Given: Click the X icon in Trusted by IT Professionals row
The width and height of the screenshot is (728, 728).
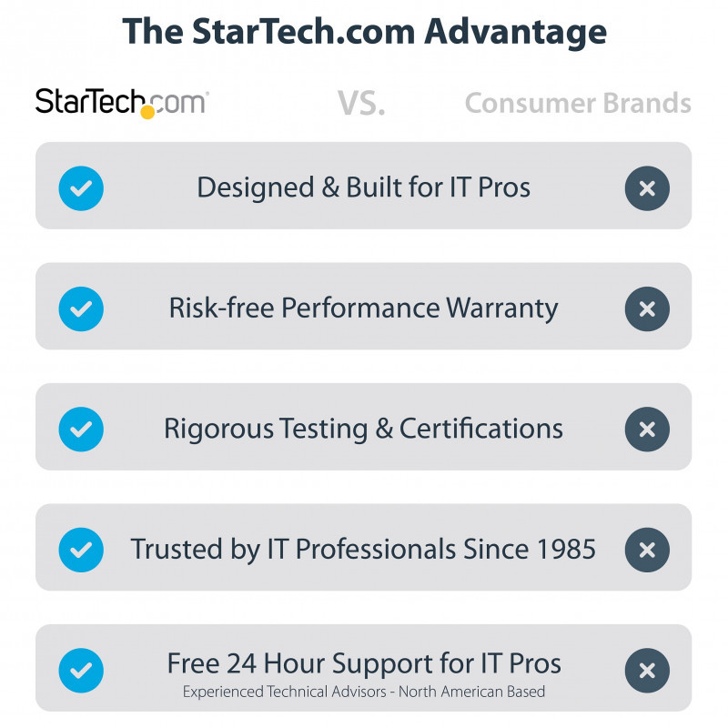Looking at the screenshot, I should coord(647,550).
